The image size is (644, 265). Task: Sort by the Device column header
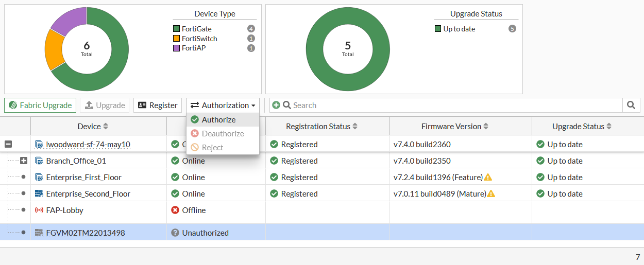point(93,127)
